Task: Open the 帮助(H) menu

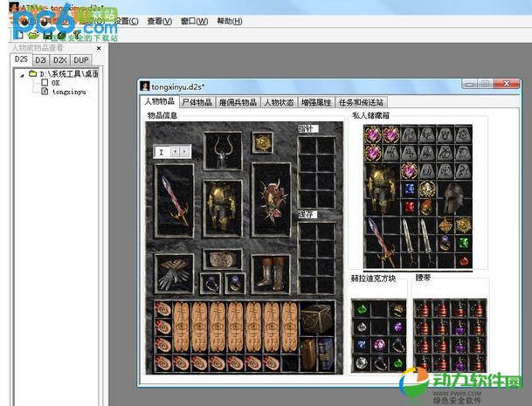Action: point(230,21)
